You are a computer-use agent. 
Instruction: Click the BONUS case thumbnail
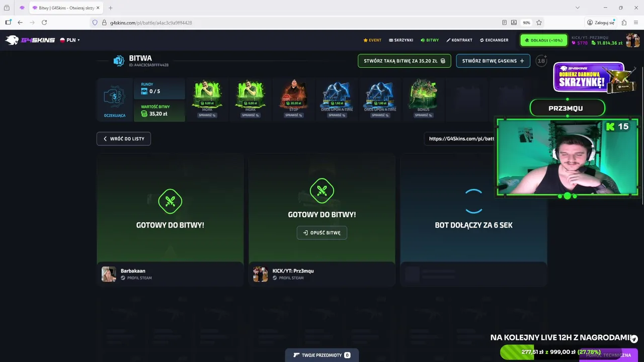coord(423,94)
